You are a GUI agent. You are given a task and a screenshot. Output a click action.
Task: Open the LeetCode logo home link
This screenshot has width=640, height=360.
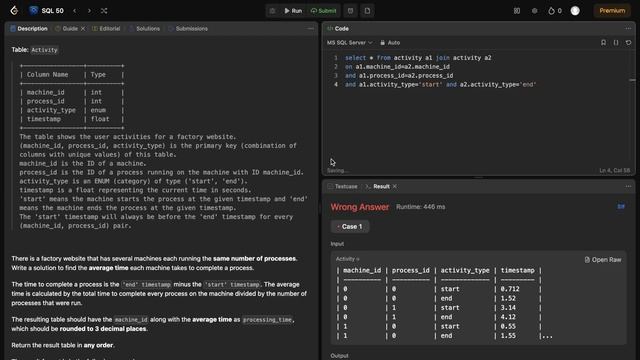14,11
